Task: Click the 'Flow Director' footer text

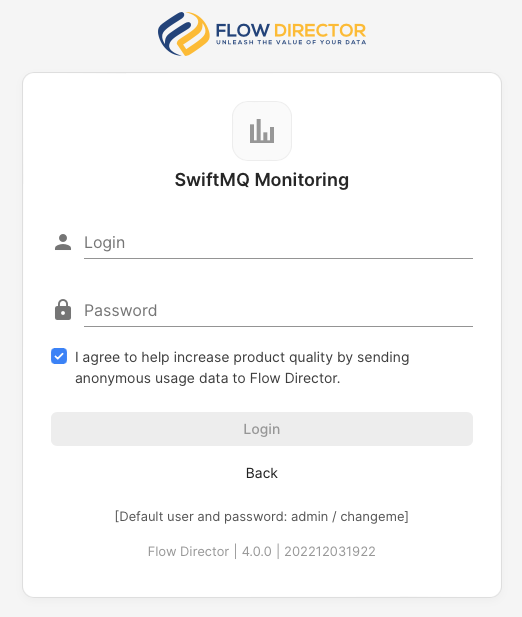Action: 188,551
